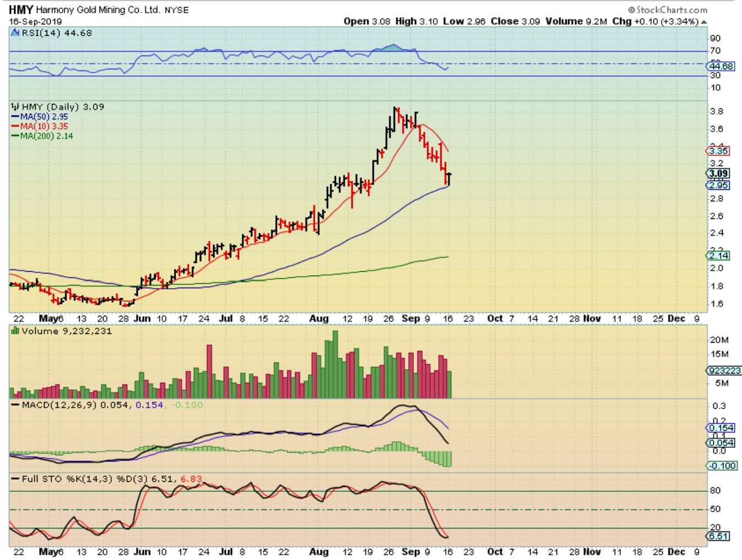742x560 pixels.
Task: Click the blue 2.95 tag on the price axis
Action: tap(718, 185)
